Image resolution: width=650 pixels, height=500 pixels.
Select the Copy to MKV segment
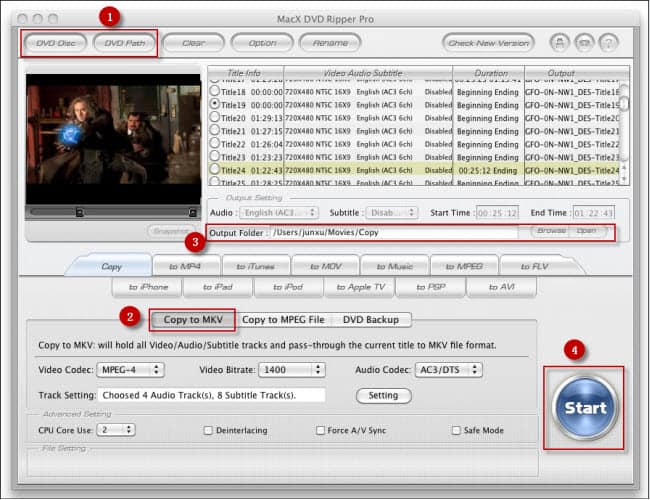pyautogui.click(x=193, y=320)
